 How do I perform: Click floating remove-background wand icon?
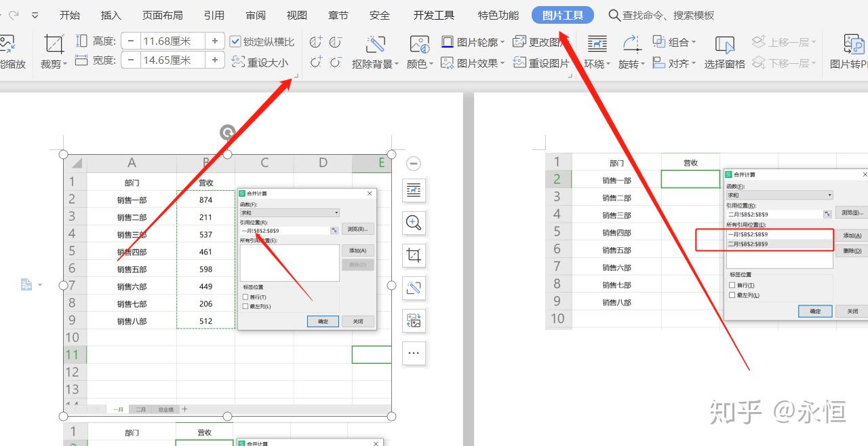click(x=414, y=288)
